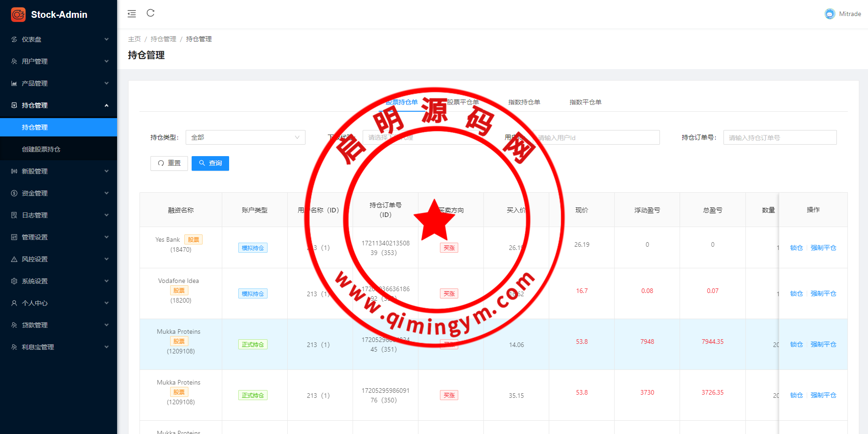Open the 持仓类型 dropdown showing 全部
This screenshot has width=868, height=434.
point(245,137)
